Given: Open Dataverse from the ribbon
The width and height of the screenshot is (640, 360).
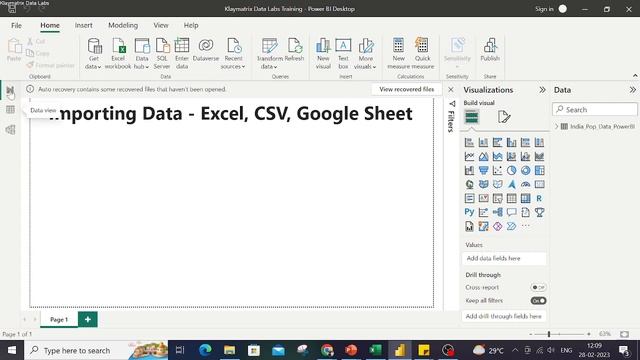Looking at the screenshot, I should click(x=206, y=50).
